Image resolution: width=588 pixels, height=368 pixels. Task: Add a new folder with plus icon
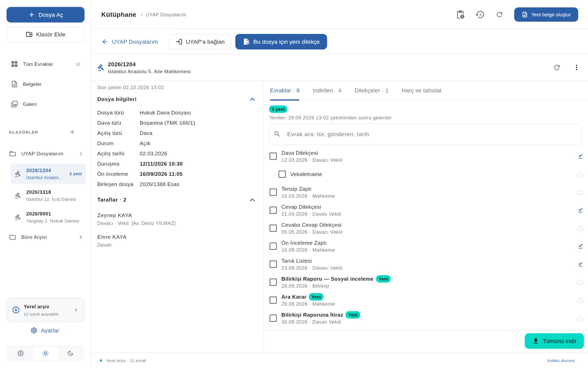(x=72, y=132)
